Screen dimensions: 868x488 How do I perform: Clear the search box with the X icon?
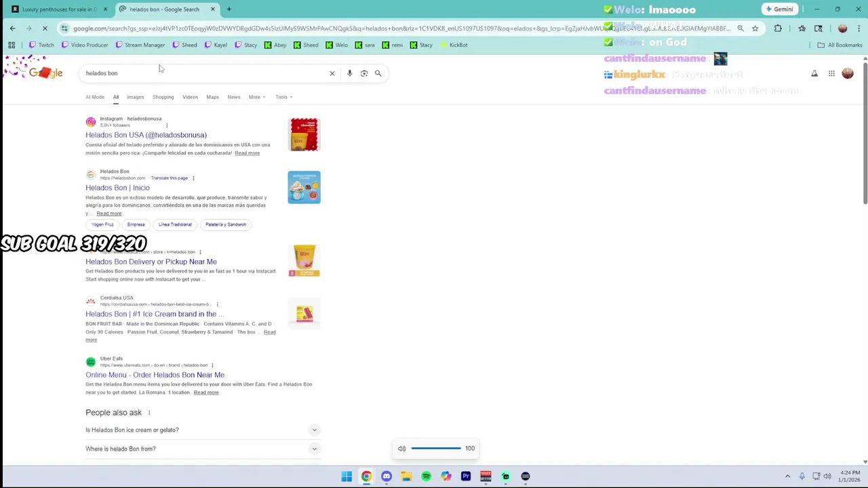pos(332,73)
